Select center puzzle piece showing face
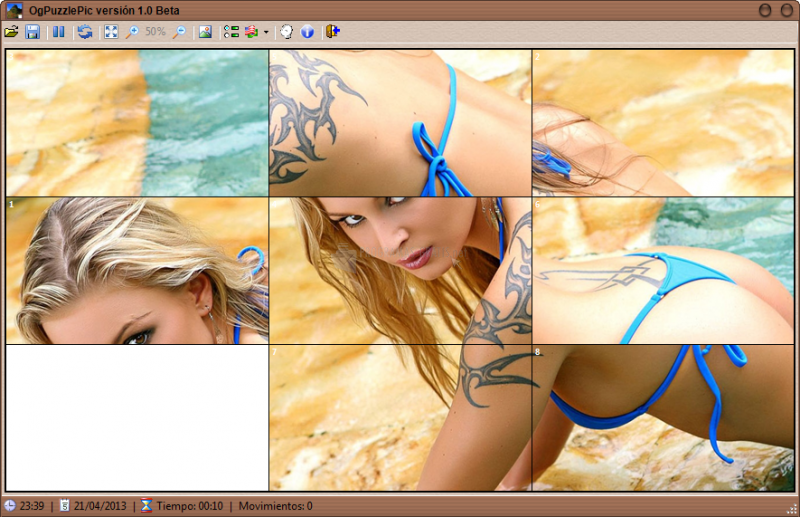800x517 pixels. (401, 270)
